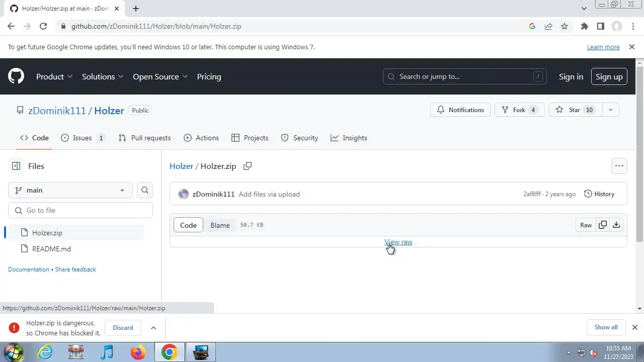The image size is (644, 362).
Task: Click the Search or jump to field
Action: click(465, 76)
